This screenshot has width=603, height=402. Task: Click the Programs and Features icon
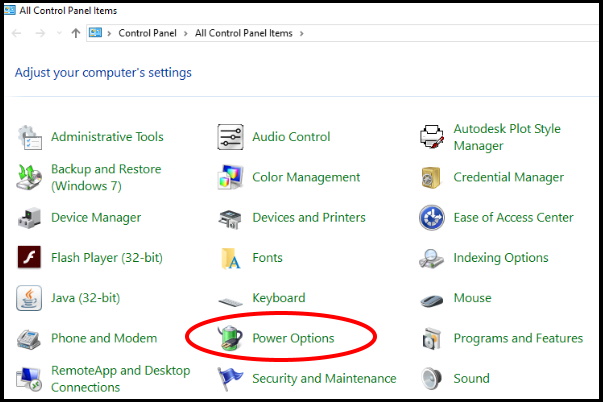point(431,339)
